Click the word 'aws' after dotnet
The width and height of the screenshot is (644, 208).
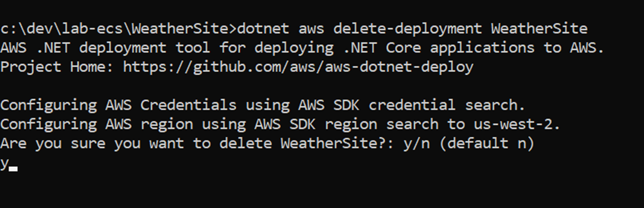coord(311,29)
